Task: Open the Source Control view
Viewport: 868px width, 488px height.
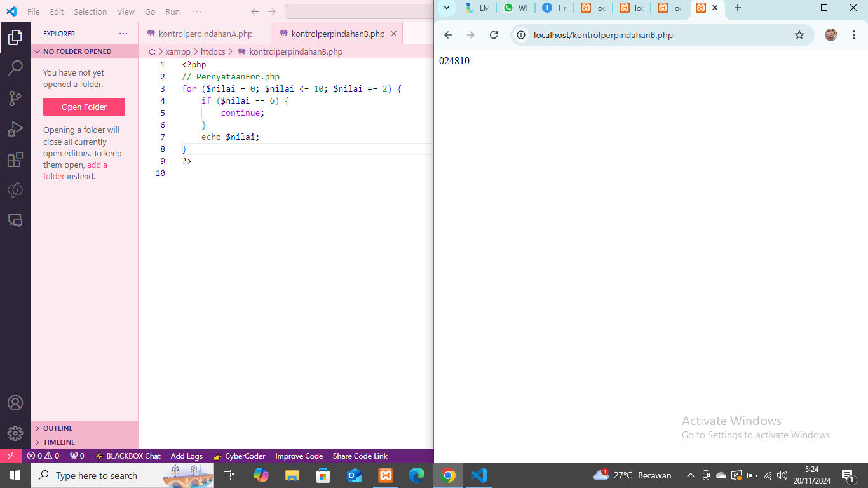Action: coord(15,98)
